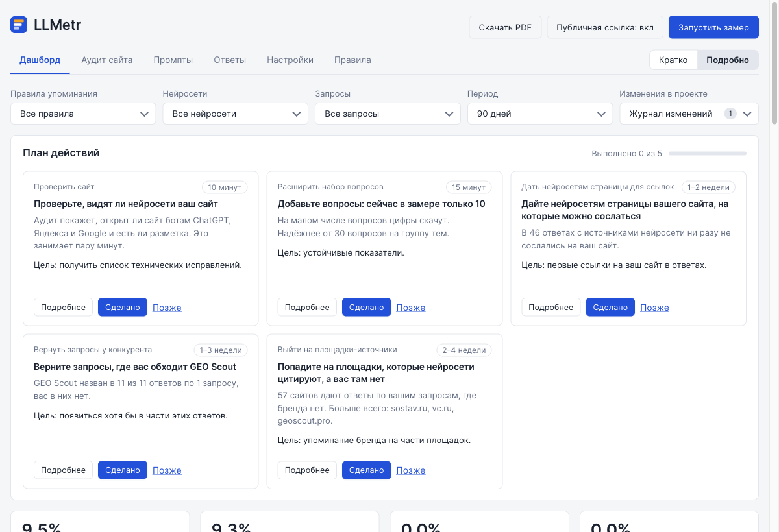Click the 1–3 недели time badge
779x532 pixels.
tap(221, 350)
